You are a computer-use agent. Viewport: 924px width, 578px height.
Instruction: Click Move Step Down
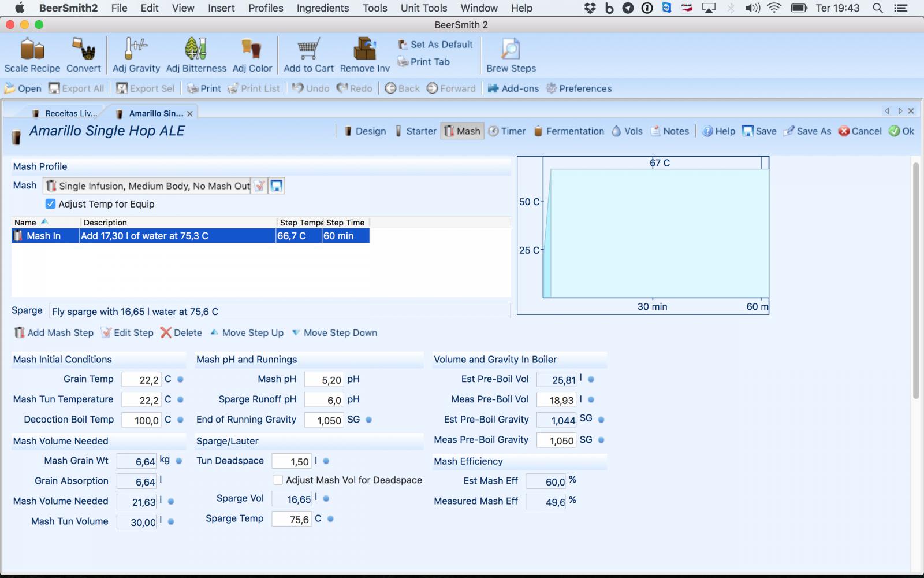[x=334, y=333]
